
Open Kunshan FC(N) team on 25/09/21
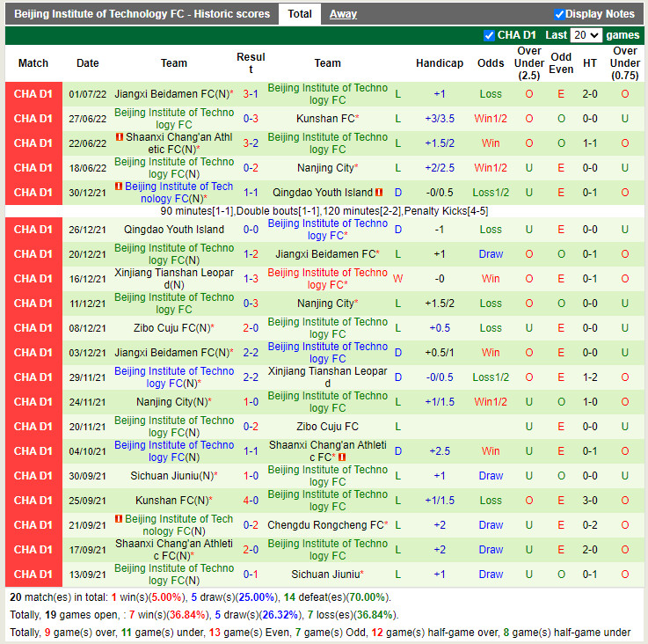(172, 501)
